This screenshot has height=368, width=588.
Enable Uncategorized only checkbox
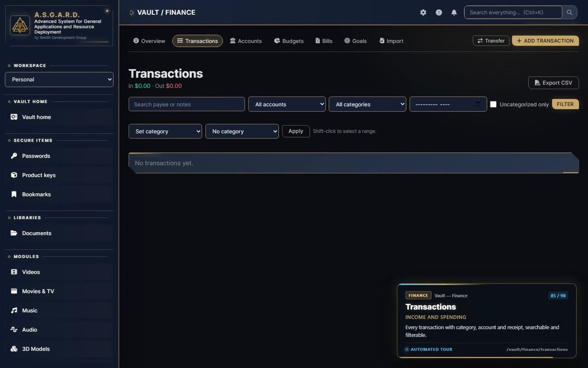point(493,104)
